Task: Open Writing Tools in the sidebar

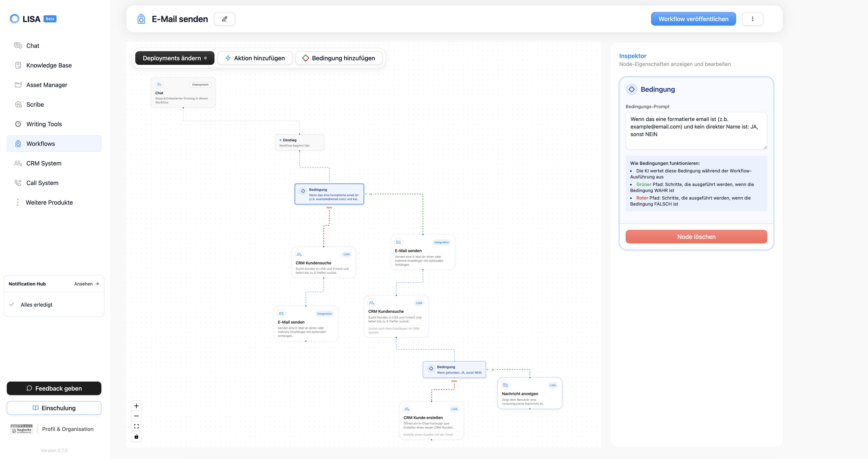Action: (44, 124)
